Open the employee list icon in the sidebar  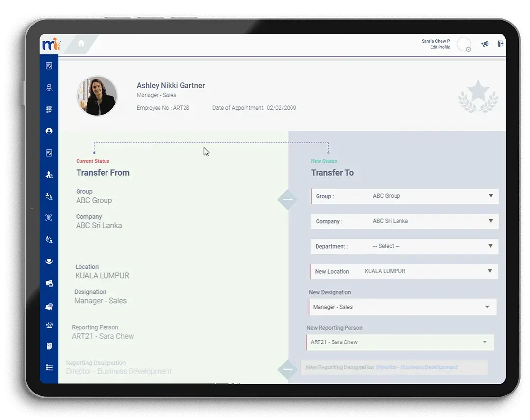click(49, 109)
